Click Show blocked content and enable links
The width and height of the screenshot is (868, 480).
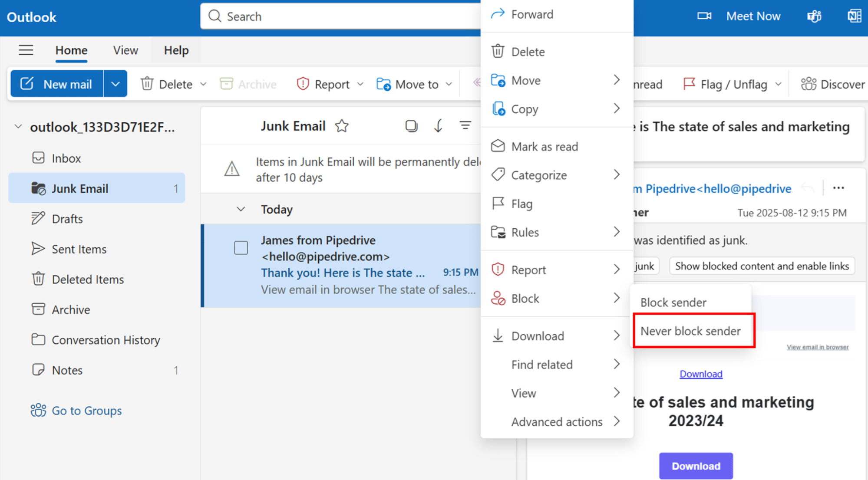click(x=761, y=266)
